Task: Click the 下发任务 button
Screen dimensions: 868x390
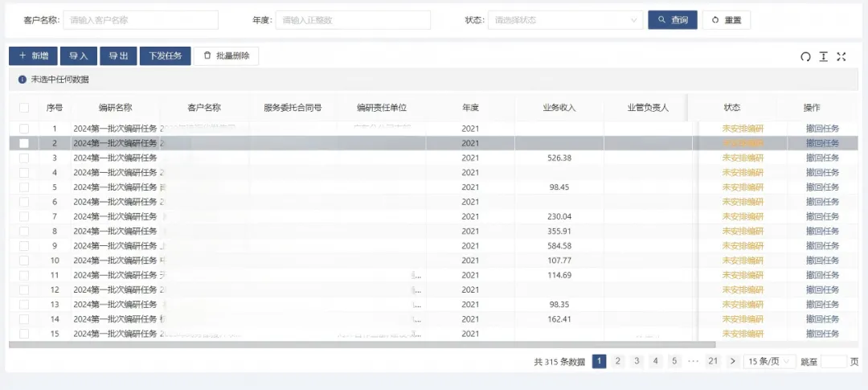Action: pyautogui.click(x=165, y=56)
